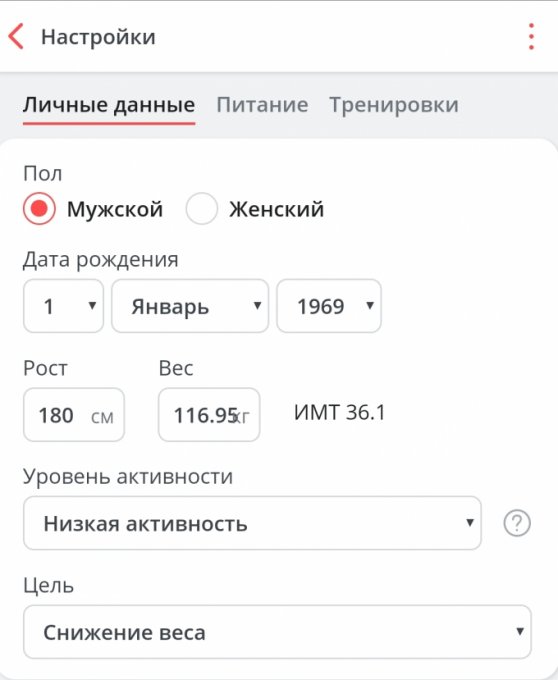This screenshot has width=558, height=680.
Task: Click the Мужской label text
Action: [115, 209]
